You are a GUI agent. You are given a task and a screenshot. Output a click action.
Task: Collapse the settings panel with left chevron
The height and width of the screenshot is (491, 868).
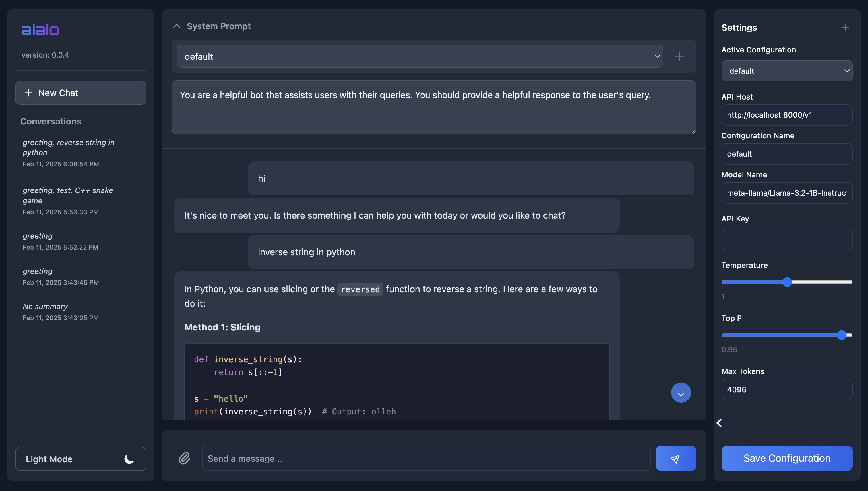pyautogui.click(x=719, y=423)
